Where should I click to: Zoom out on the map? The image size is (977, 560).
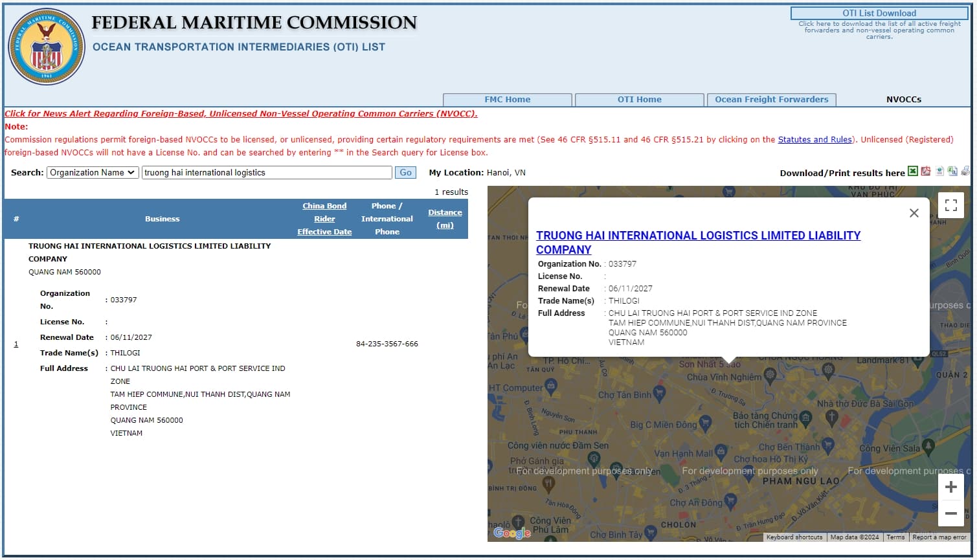point(950,513)
